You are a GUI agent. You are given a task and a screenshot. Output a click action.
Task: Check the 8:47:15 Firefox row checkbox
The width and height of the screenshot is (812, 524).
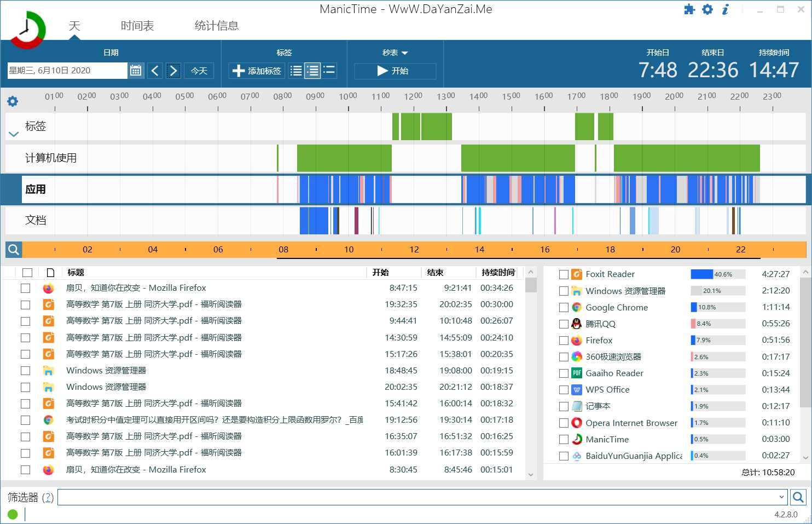[x=25, y=288]
